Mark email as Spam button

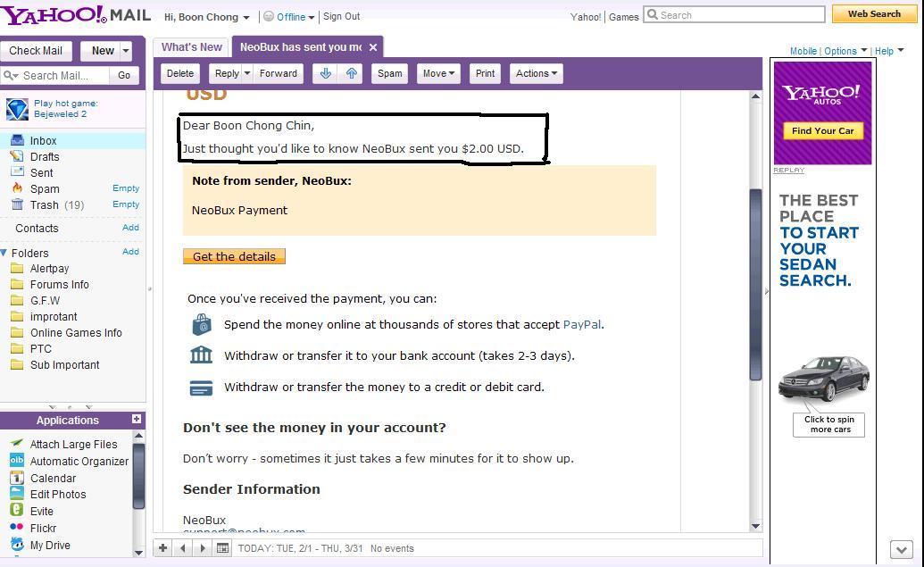click(389, 73)
